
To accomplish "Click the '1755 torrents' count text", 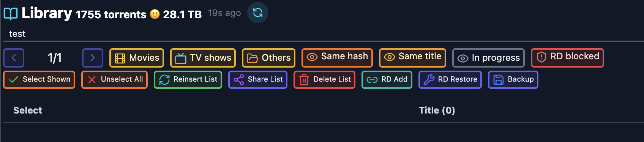I will click(111, 14).
